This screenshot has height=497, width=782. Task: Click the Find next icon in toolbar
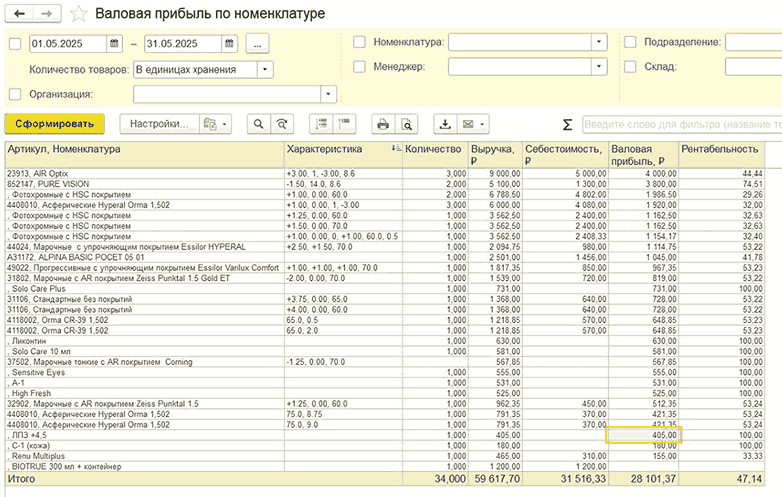282,124
